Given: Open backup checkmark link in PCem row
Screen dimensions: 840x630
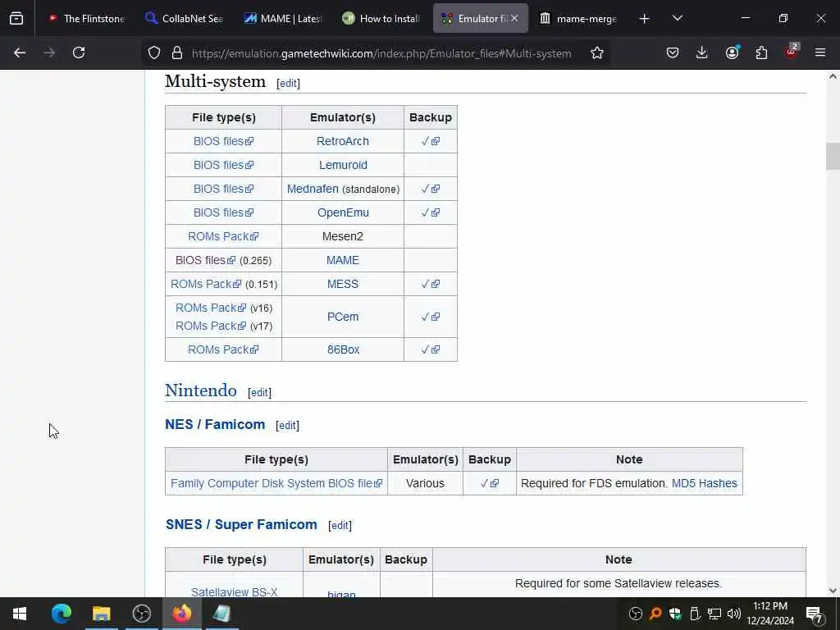Looking at the screenshot, I should click(430, 317).
